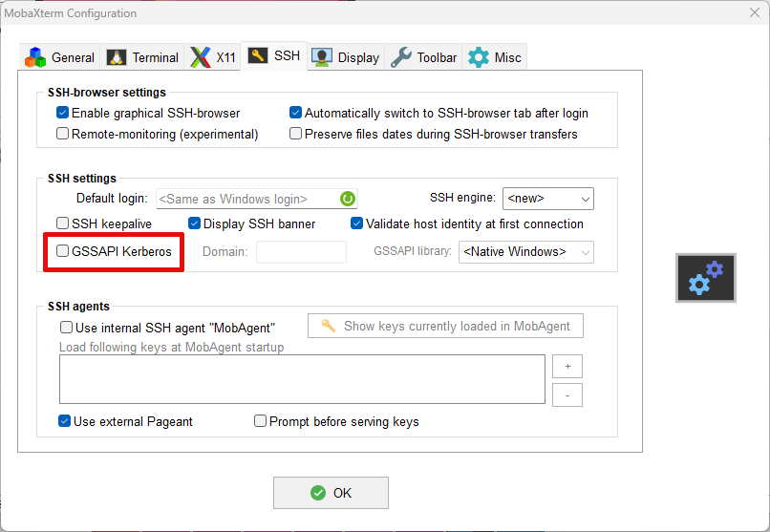Expand the SSH engine dropdown
This screenshot has width=770, height=532.
[x=547, y=199]
